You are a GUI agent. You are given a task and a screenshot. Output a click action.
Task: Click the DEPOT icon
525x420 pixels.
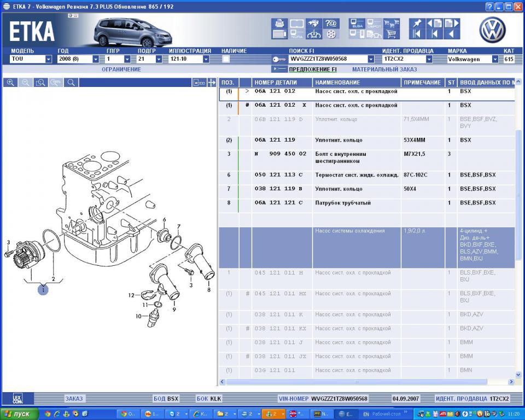point(374,24)
